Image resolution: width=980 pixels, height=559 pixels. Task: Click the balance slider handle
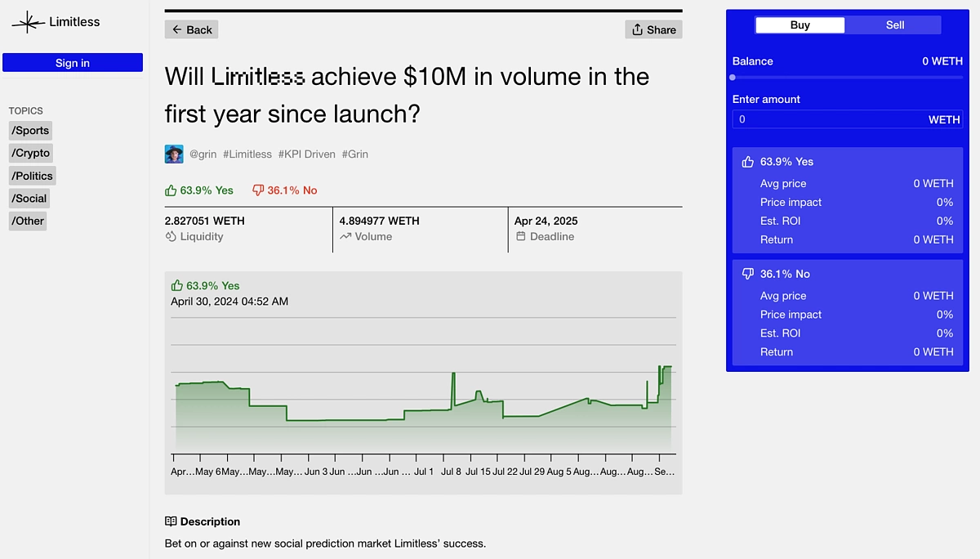click(733, 78)
